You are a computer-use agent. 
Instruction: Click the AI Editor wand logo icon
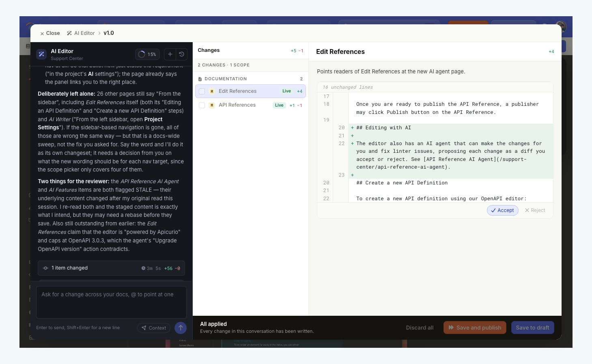pos(41,54)
